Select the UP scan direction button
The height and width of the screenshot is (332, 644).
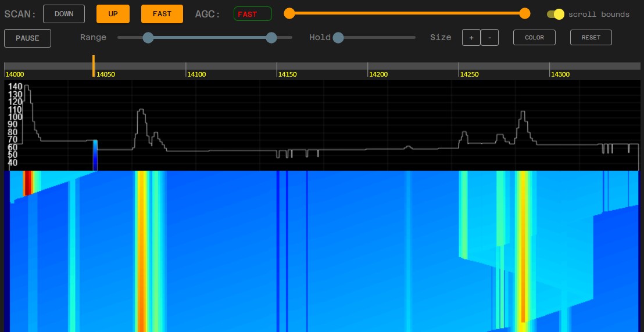(x=113, y=14)
